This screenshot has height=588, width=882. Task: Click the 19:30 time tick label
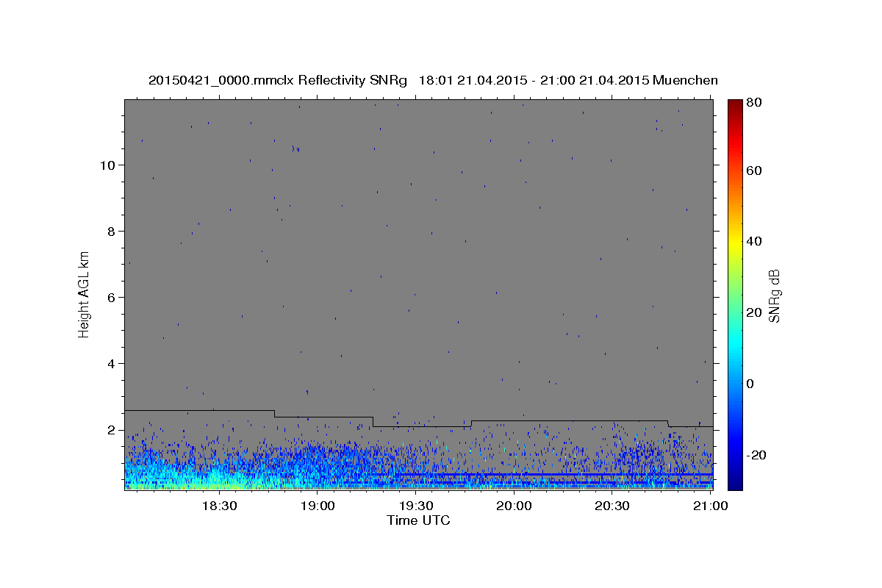(415, 506)
